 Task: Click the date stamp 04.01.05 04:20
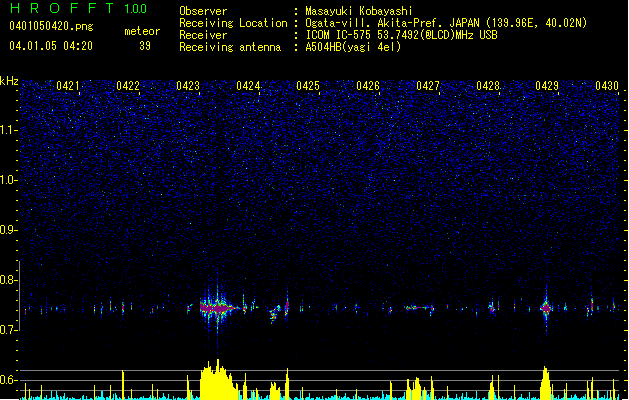click(x=51, y=46)
